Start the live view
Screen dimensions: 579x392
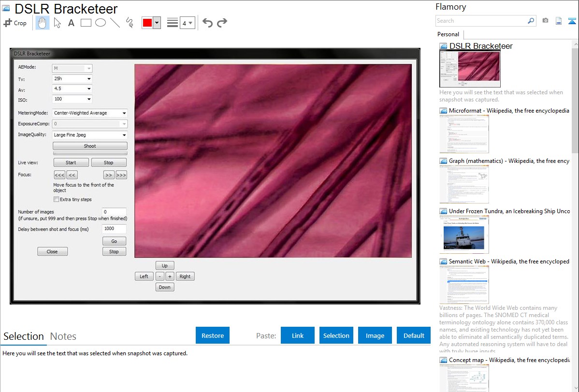click(x=71, y=162)
